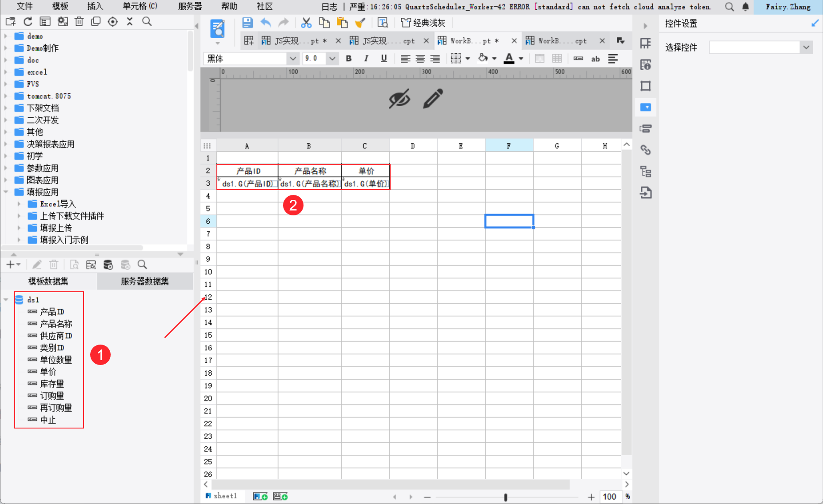The height and width of the screenshot is (504, 823).
Task: Click the 经典浅灰 theme button
Action: (423, 23)
